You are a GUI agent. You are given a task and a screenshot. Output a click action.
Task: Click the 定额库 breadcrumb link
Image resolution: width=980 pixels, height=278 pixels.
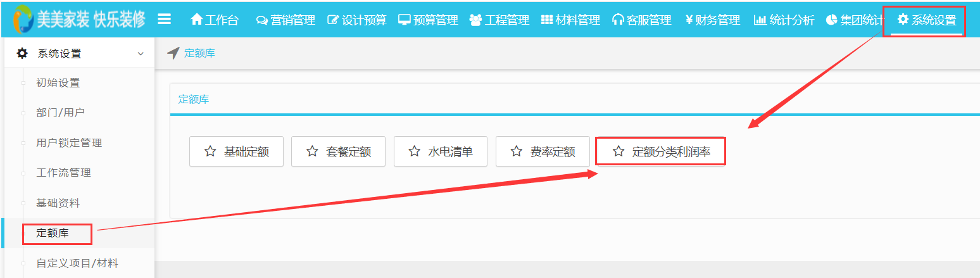(x=199, y=53)
